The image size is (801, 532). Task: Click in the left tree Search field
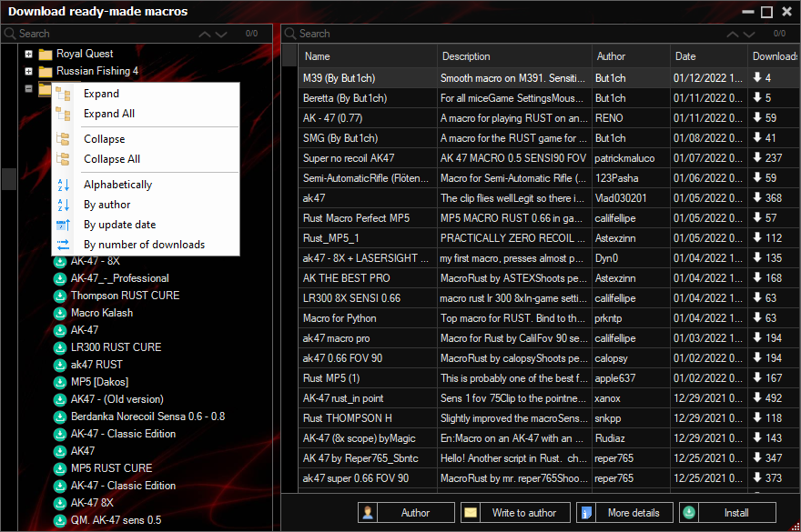[x=107, y=34]
